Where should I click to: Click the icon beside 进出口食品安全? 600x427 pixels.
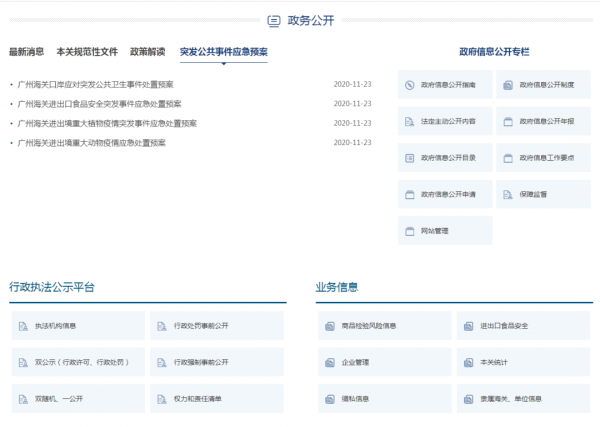click(468, 326)
